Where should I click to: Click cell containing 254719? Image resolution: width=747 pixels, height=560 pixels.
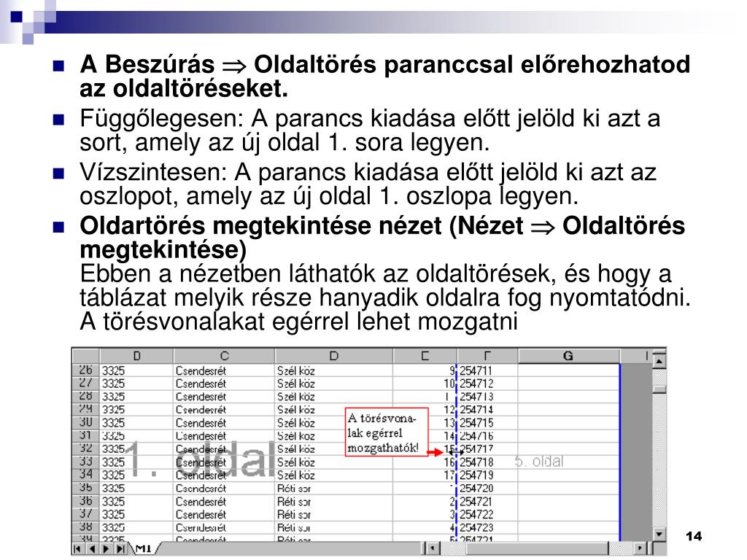click(487, 475)
